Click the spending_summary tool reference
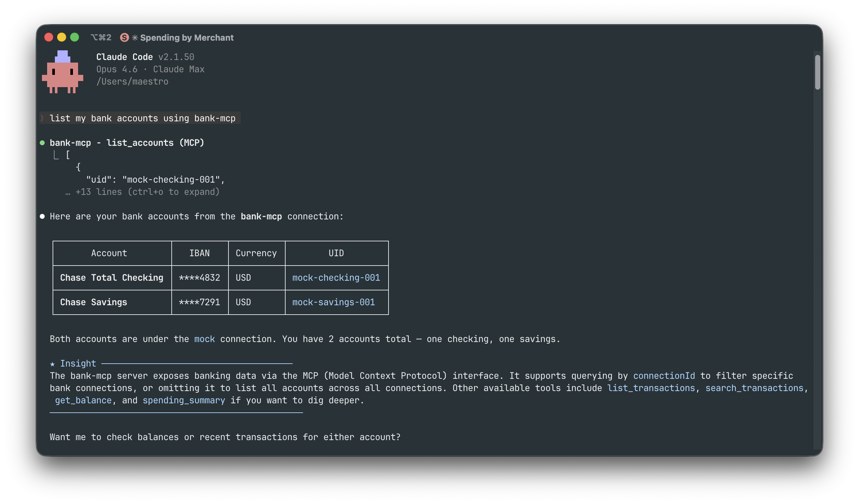Image resolution: width=859 pixels, height=504 pixels. (183, 400)
